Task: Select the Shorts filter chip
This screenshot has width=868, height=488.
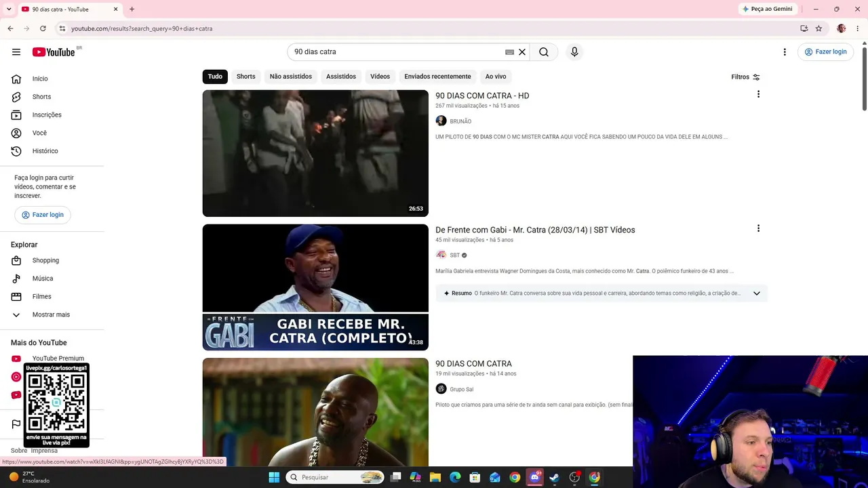Action: coord(246,77)
